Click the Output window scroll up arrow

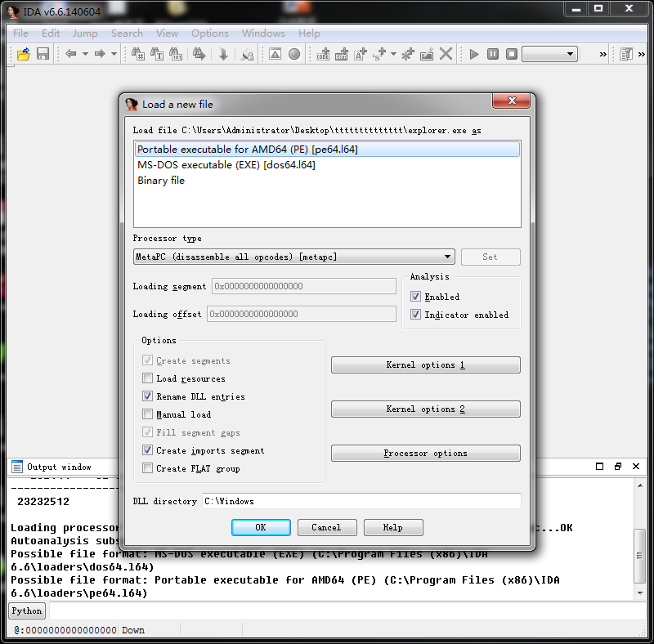(640, 485)
